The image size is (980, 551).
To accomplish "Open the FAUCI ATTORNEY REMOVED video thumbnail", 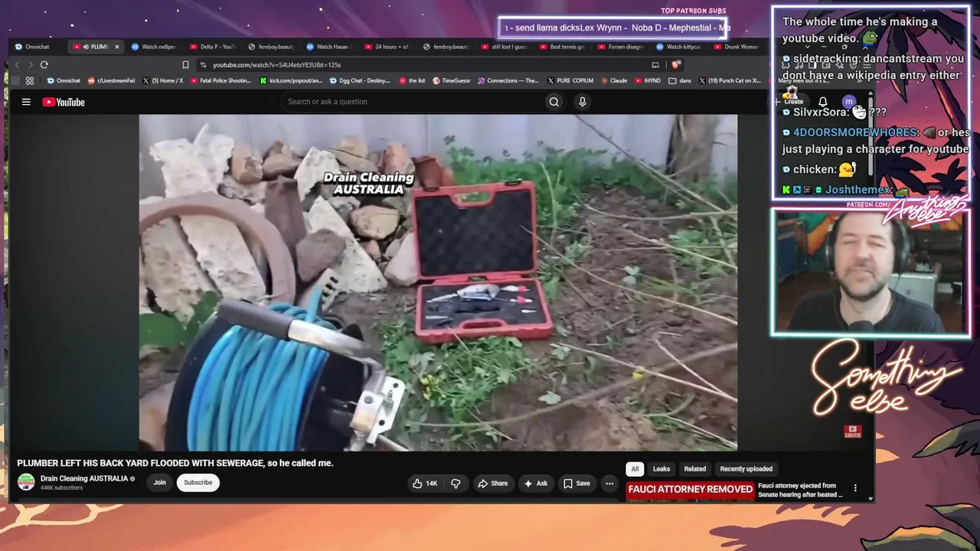I will point(690,490).
